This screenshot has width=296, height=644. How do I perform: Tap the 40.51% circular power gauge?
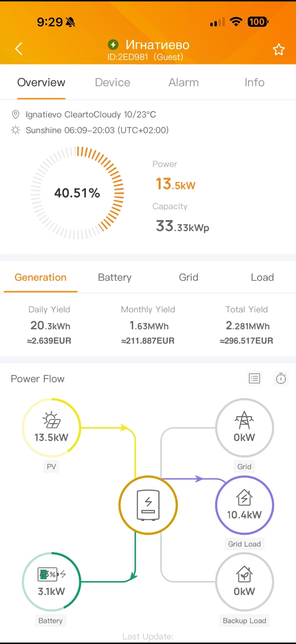pos(77,193)
